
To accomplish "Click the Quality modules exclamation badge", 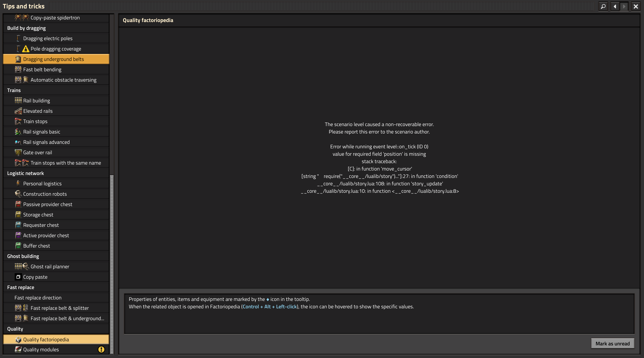I will [x=101, y=349].
